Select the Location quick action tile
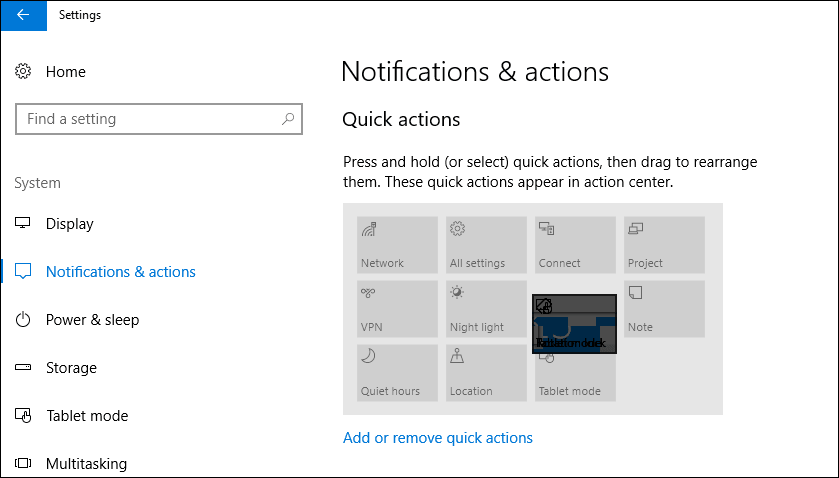The image size is (839, 478). (x=486, y=373)
